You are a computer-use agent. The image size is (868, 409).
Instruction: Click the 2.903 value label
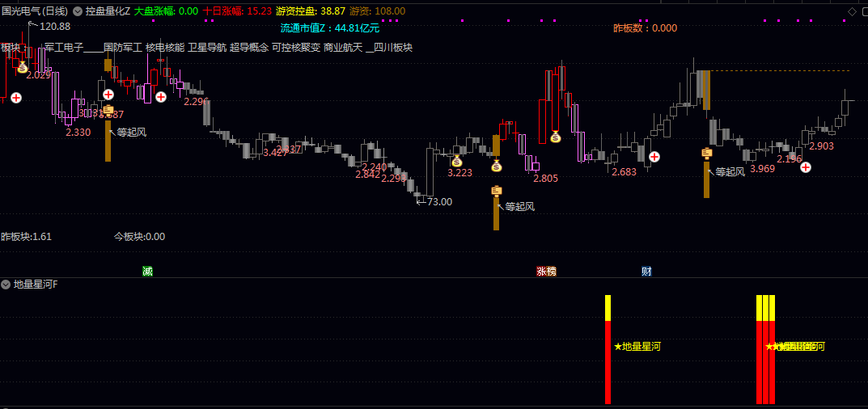(822, 146)
